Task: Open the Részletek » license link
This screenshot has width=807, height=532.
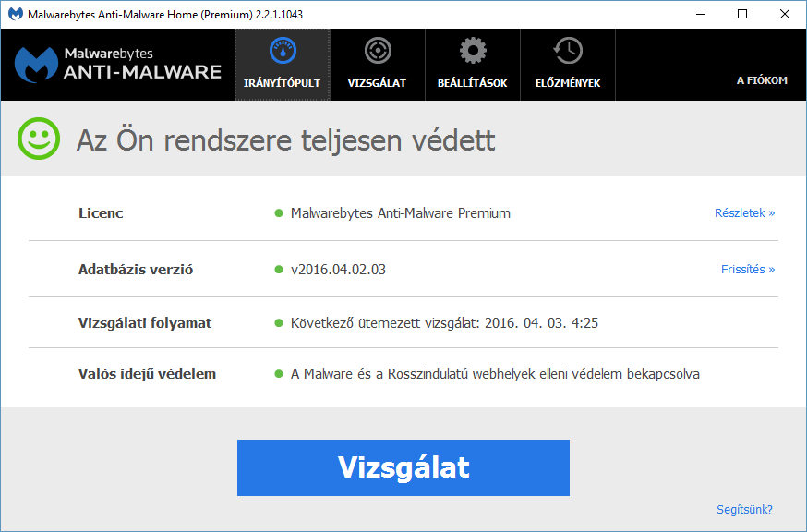Action: [745, 213]
